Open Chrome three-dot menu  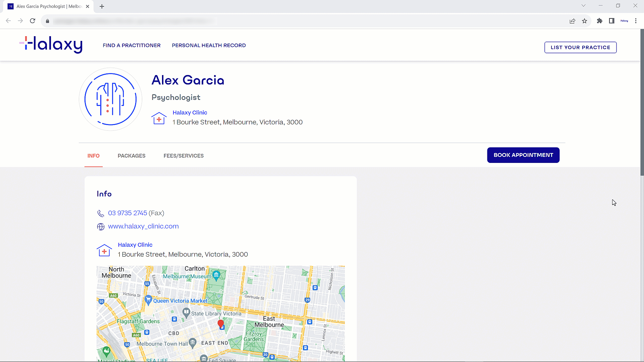(x=636, y=21)
